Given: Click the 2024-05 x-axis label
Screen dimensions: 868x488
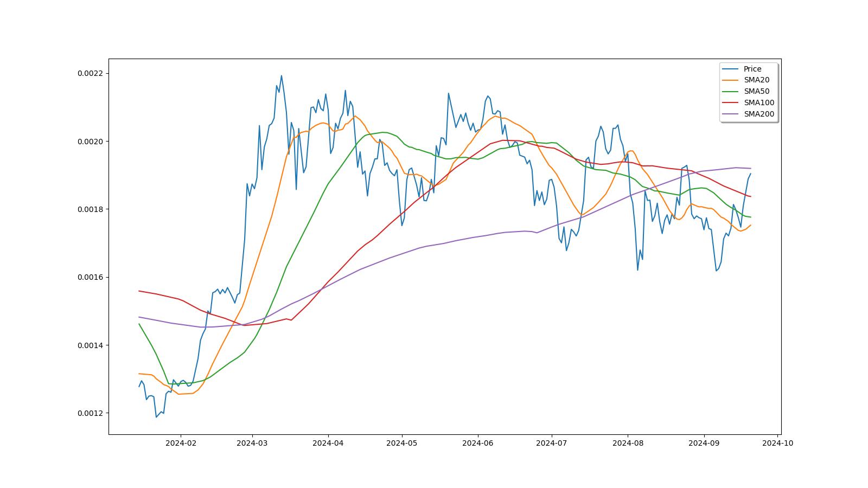Looking at the screenshot, I should pyautogui.click(x=402, y=443).
